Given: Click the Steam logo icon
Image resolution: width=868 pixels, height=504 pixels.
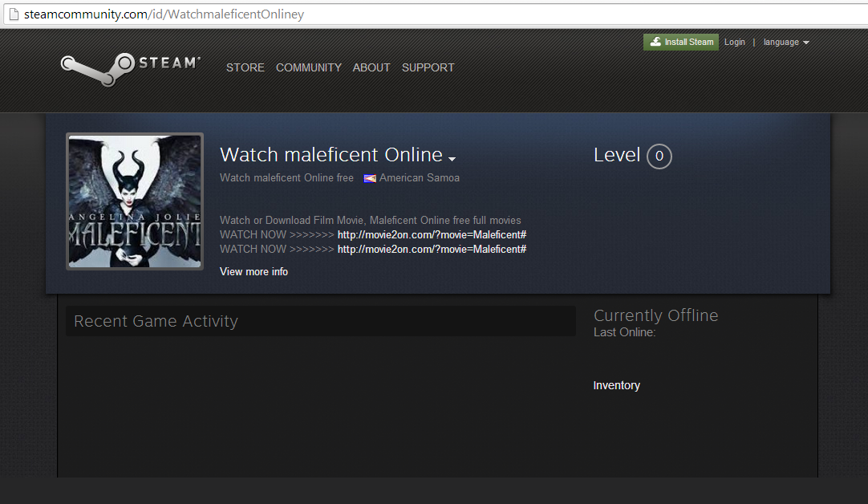Looking at the screenshot, I should [x=130, y=68].
